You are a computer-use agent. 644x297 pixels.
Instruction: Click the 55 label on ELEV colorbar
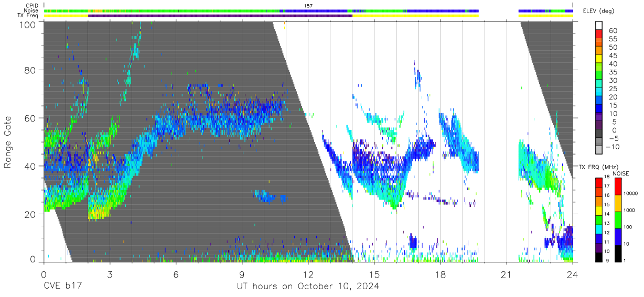pyautogui.click(x=613, y=39)
